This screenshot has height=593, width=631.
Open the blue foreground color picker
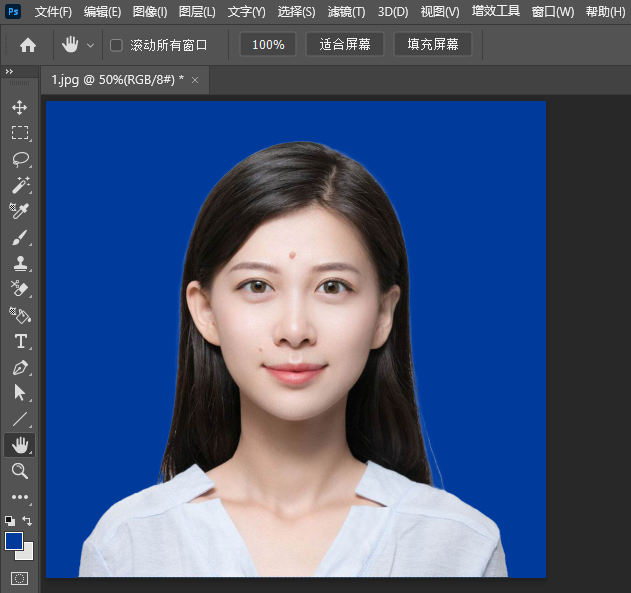13,540
